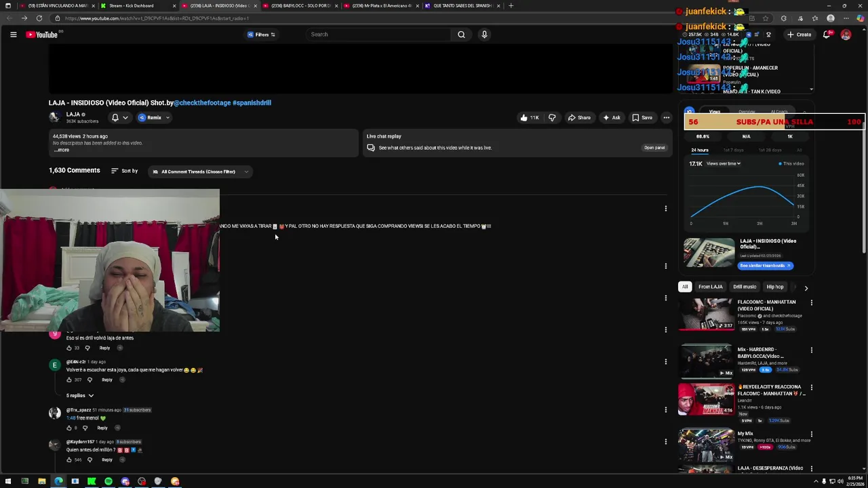Image resolution: width=868 pixels, height=488 pixels.
Task: Reply to the @Kaydenn157 comment
Action: 107,460
